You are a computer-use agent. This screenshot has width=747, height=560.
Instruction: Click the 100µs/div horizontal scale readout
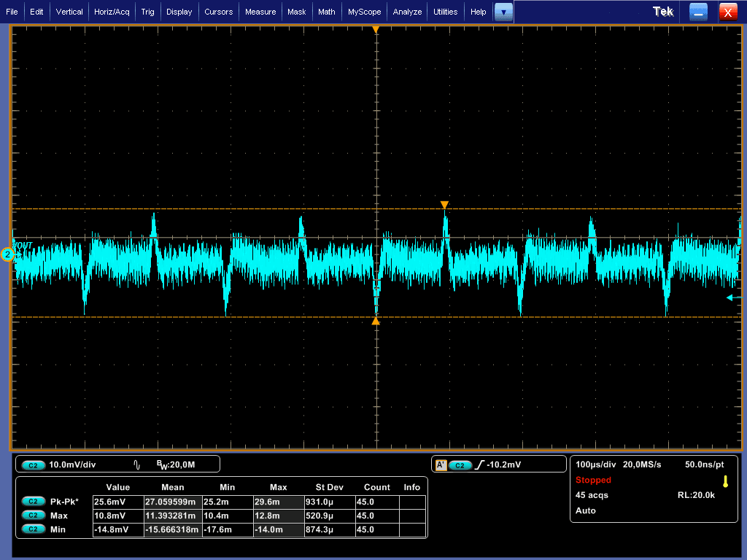pos(596,464)
